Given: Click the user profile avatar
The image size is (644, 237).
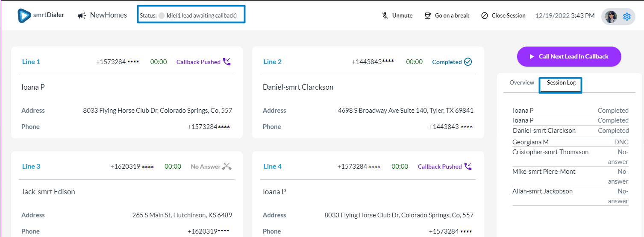Looking at the screenshot, I should point(611,17).
